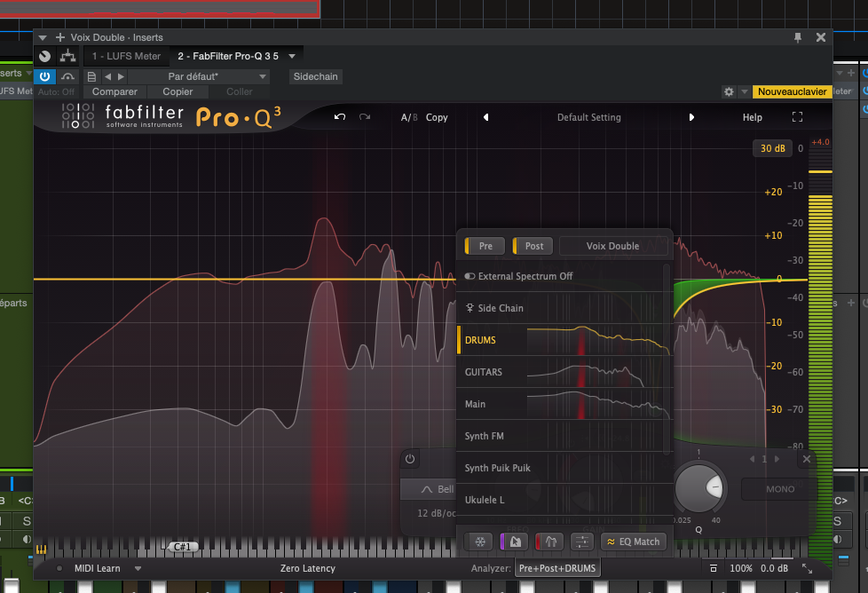Click the EQ Match button
The height and width of the screenshot is (593, 868).
pyautogui.click(x=634, y=542)
